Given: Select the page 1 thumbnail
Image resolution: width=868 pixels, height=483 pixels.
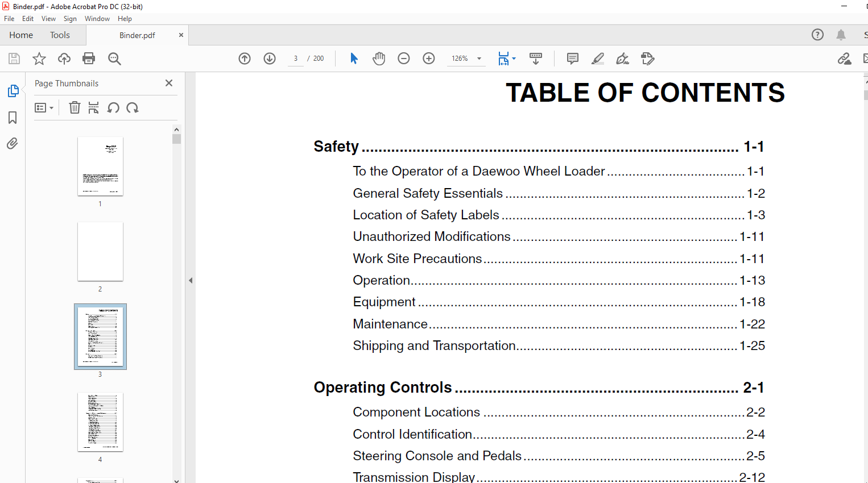Looking at the screenshot, I should coord(100,166).
